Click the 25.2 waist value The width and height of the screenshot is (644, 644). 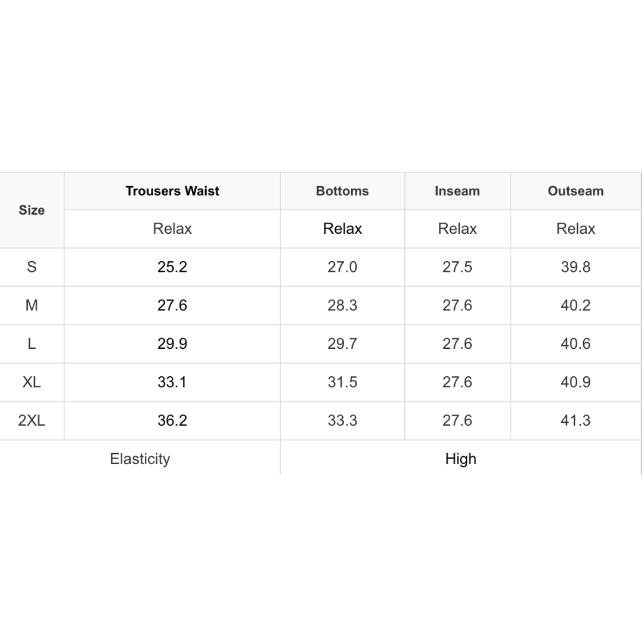[x=172, y=267]
